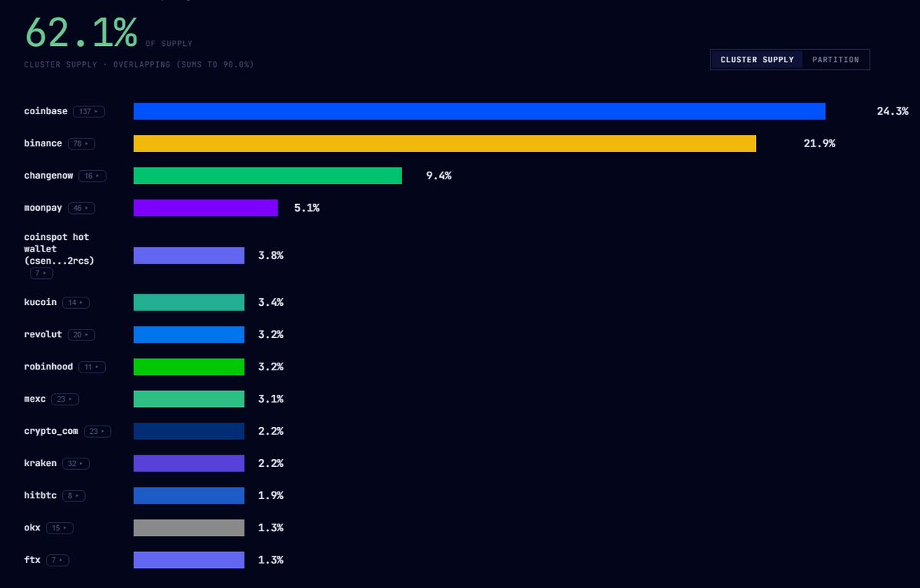Viewport: 920px width, 588px height.
Task: Expand the okx 15 badge
Action: point(59,528)
